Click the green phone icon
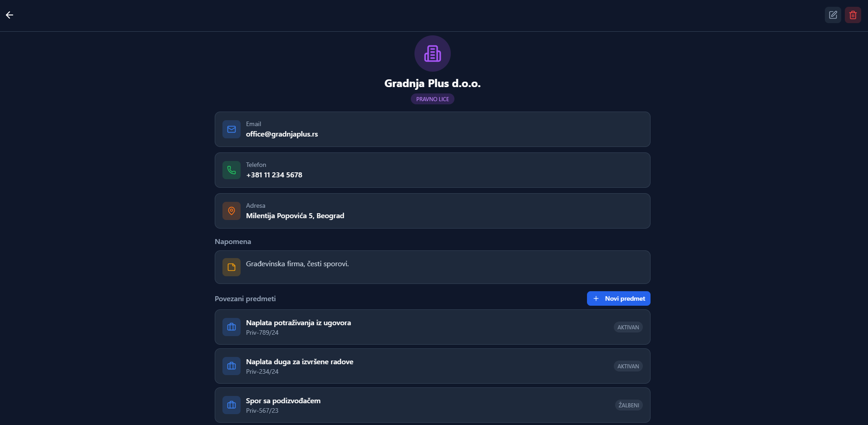The image size is (868, 425). coord(232,170)
